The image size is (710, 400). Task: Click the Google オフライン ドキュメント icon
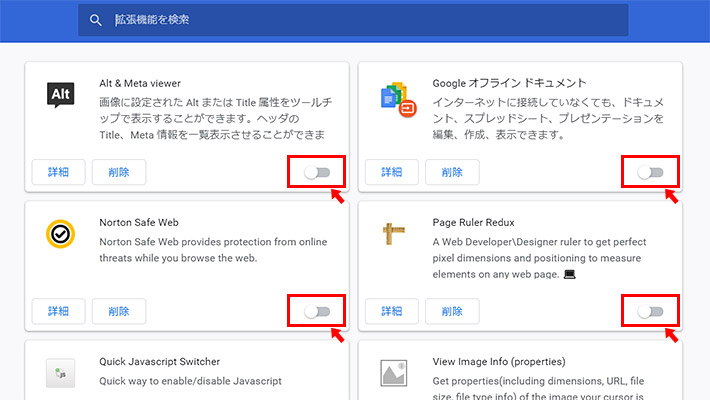pos(398,100)
